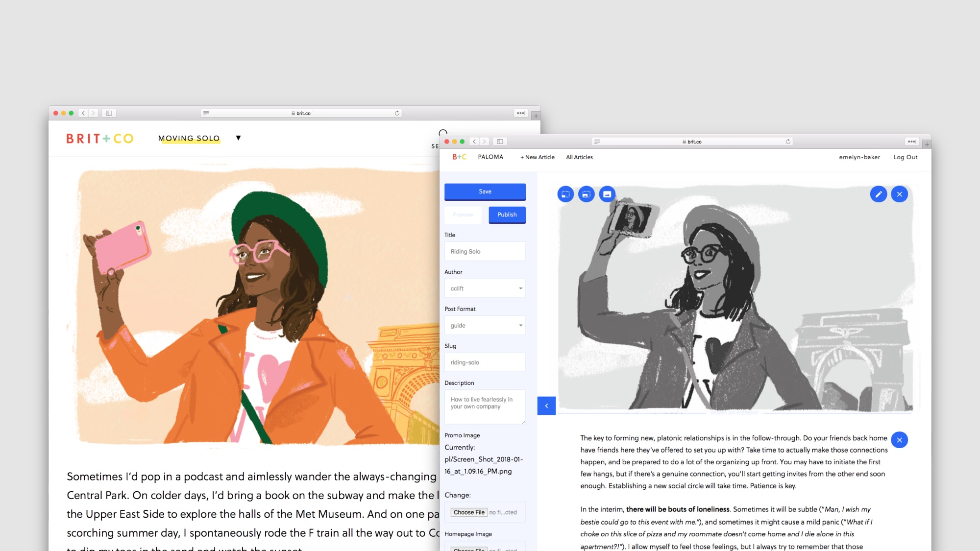
Task: Reload the front brit.co browser page
Action: (x=788, y=142)
